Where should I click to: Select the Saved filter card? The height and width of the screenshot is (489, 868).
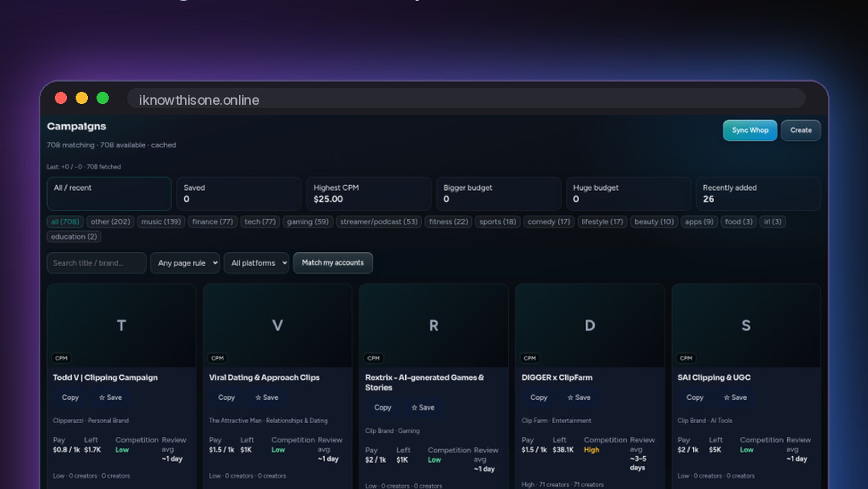point(239,194)
